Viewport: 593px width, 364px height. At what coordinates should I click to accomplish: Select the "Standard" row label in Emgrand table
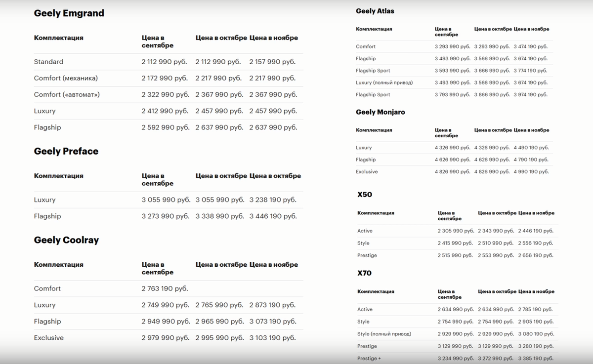pos(48,62)
